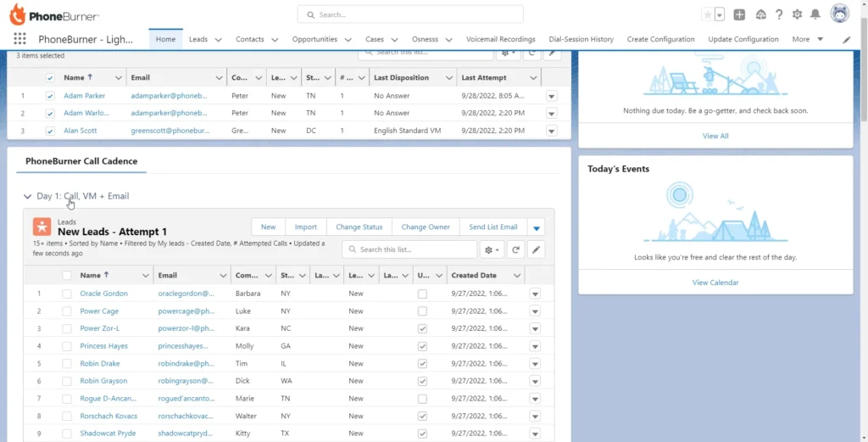Open row actions menu for Princess Hayes
Screen dimensions: 868x442
pos(535,346)
